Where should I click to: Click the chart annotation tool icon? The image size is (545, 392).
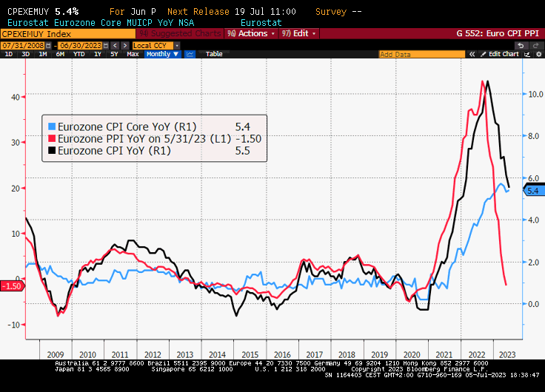click(x=527, y=54)
